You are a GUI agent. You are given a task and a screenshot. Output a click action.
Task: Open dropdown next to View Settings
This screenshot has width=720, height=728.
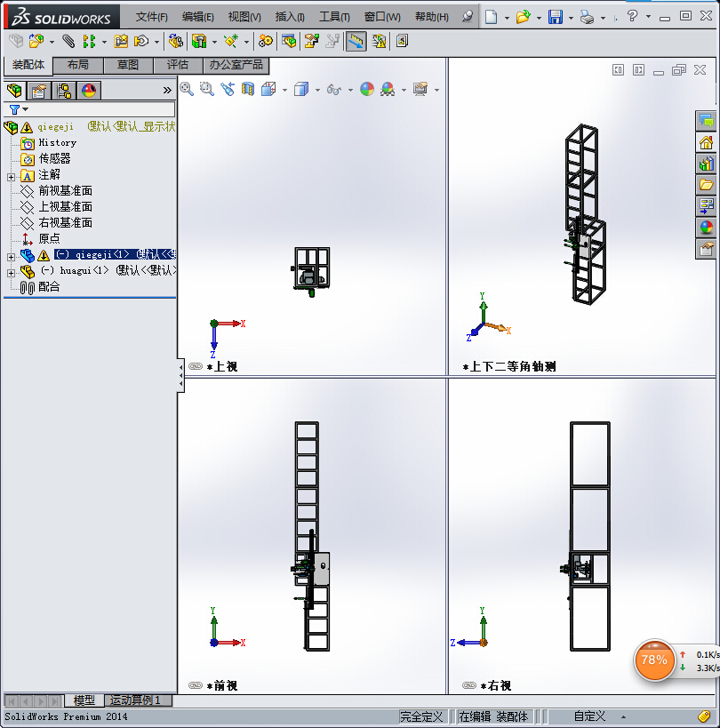point(436,90)
